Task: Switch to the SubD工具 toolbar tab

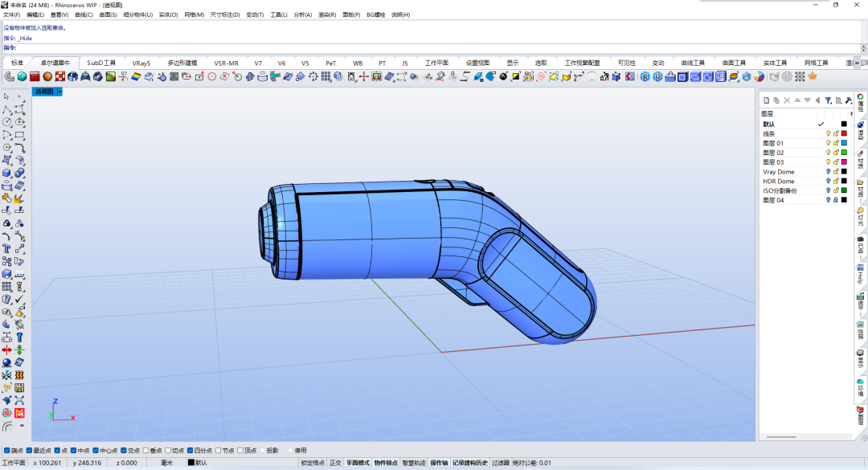Action: pos(101,63)
